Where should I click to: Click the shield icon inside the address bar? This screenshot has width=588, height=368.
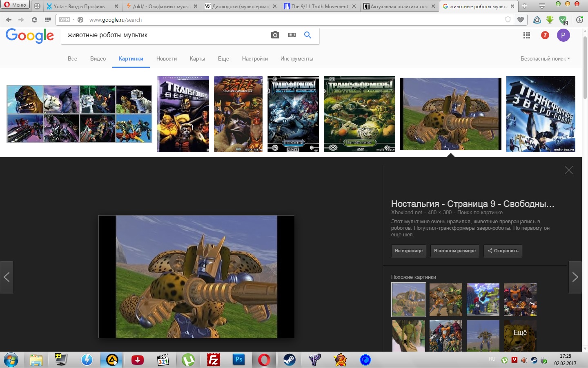point(508,20)
